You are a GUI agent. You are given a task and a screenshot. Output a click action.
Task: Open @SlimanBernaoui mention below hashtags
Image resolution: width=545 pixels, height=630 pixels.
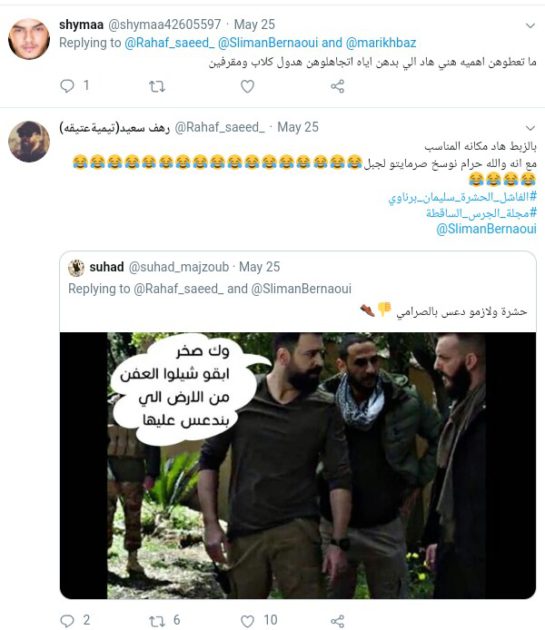486,229
